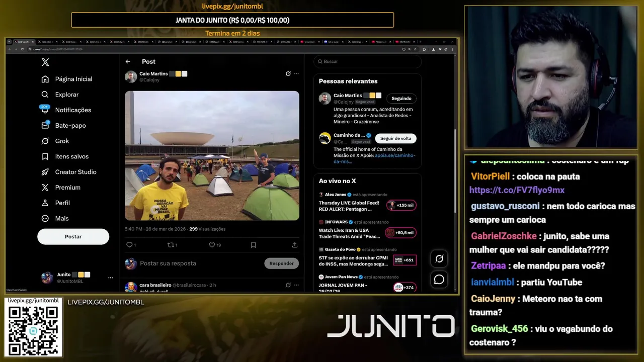Switch to the KIM KATAG YouTube tab

[x=406, y=42]
